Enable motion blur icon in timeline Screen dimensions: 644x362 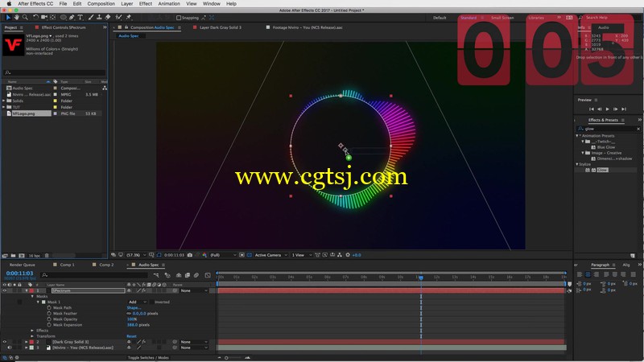[196, 275]
